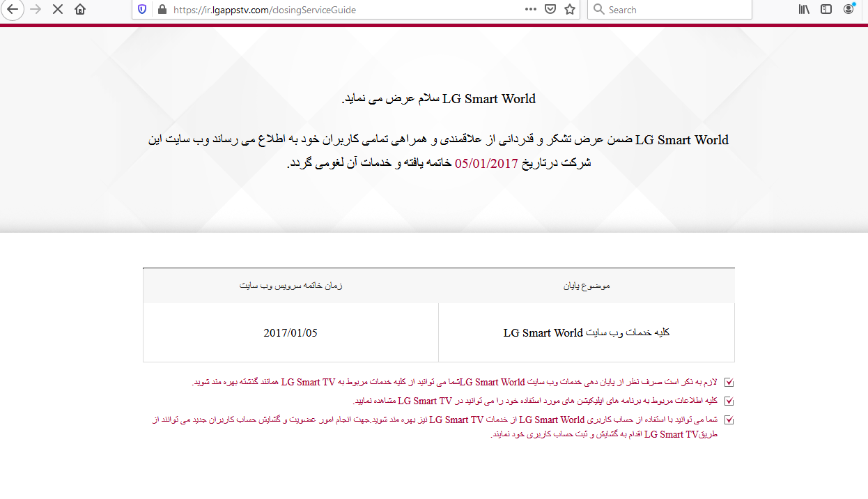Select the date cell 2017/01/05 in the table

pyautogui.click(x=290, y=333)
